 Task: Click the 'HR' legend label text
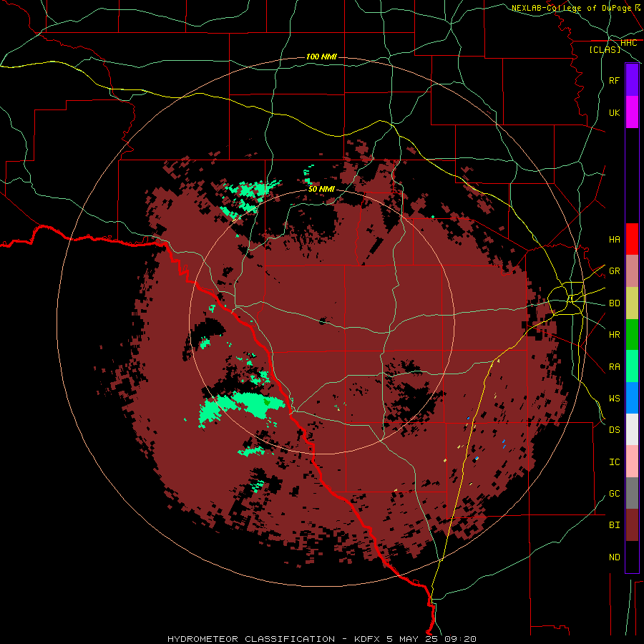click(x=614, y=335)
